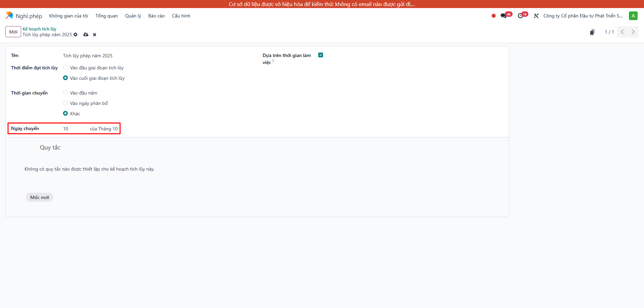Open the 'Tổng quan' menu
This screenshot has height=308, width=644.
pyautogui.click(x=107, y=16)
